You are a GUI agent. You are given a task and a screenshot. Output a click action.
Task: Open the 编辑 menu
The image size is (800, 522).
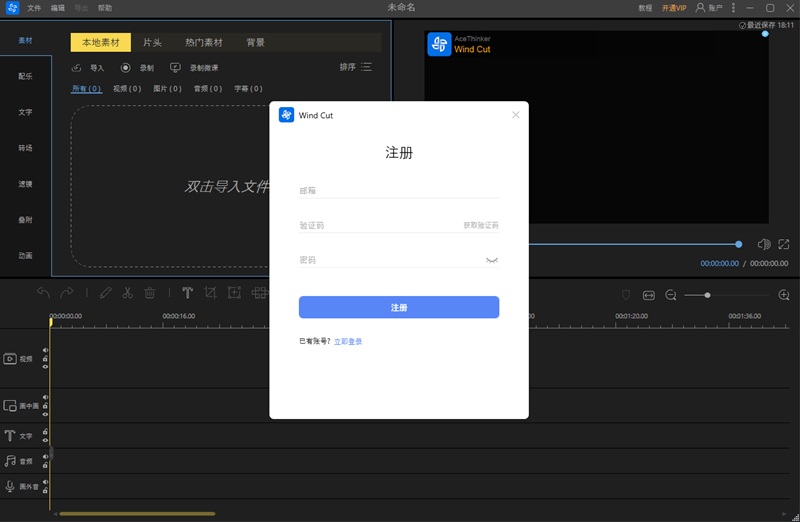[x=58, y=8]
